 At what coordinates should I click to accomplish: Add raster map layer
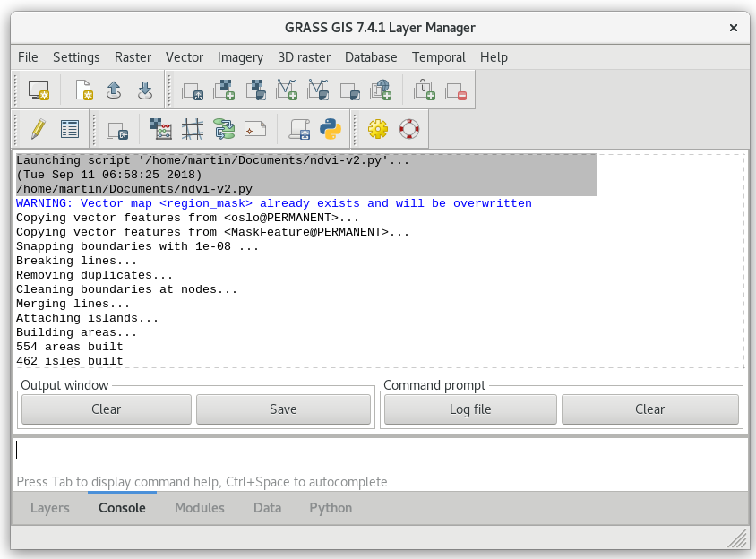tap(224, 90)
